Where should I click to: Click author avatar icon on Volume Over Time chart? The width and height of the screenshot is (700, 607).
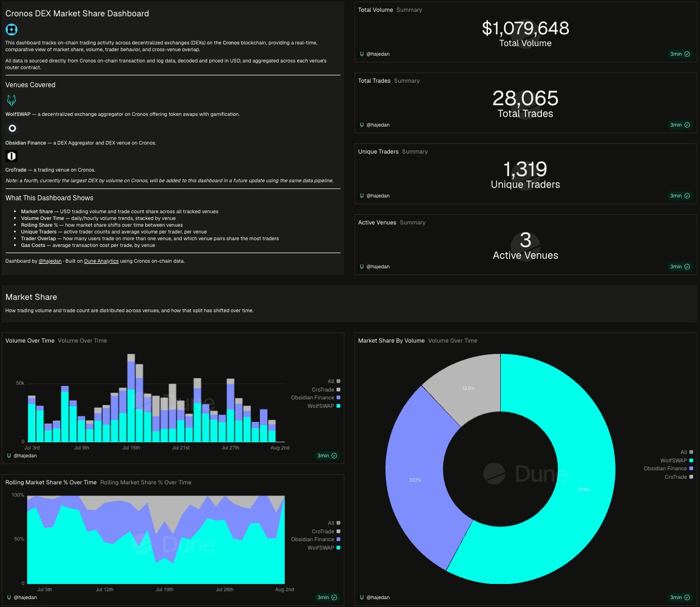pos(9,456)
